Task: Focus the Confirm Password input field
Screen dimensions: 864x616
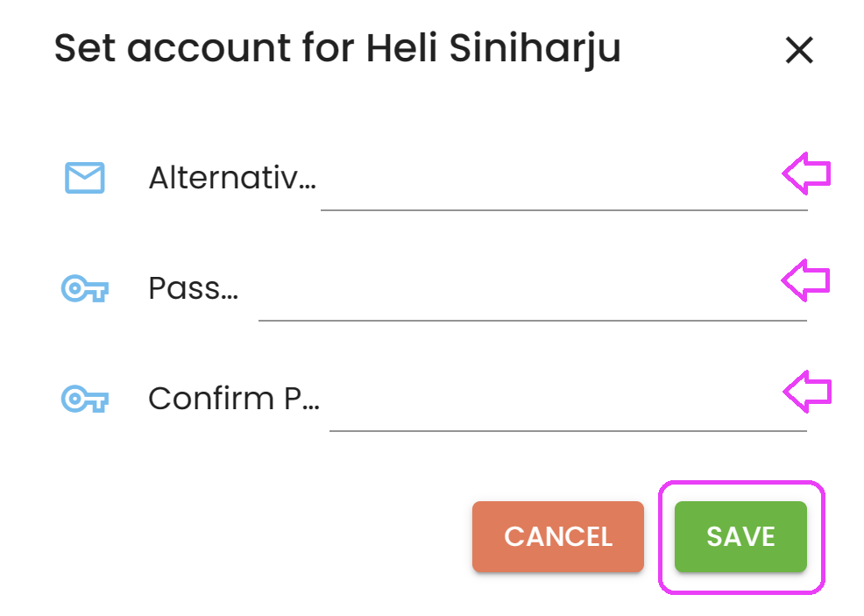Action: (x=568, y=400)
